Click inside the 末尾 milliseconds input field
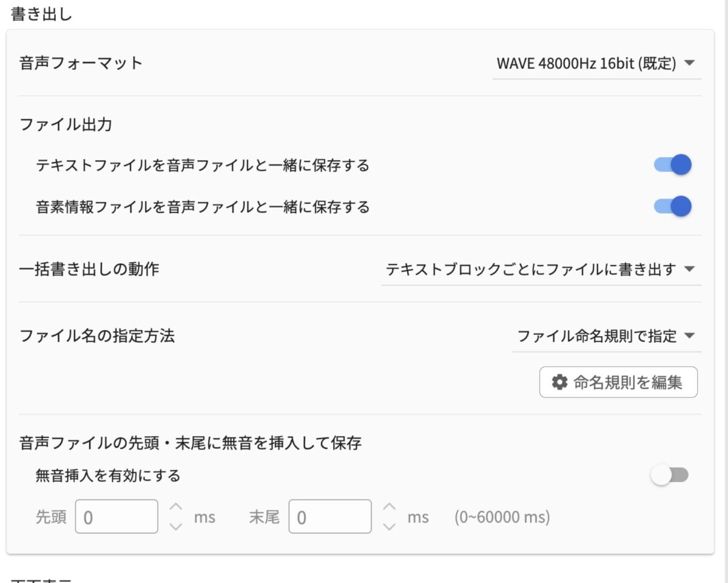This screenshot has width=728, height=583. point(329,516)
